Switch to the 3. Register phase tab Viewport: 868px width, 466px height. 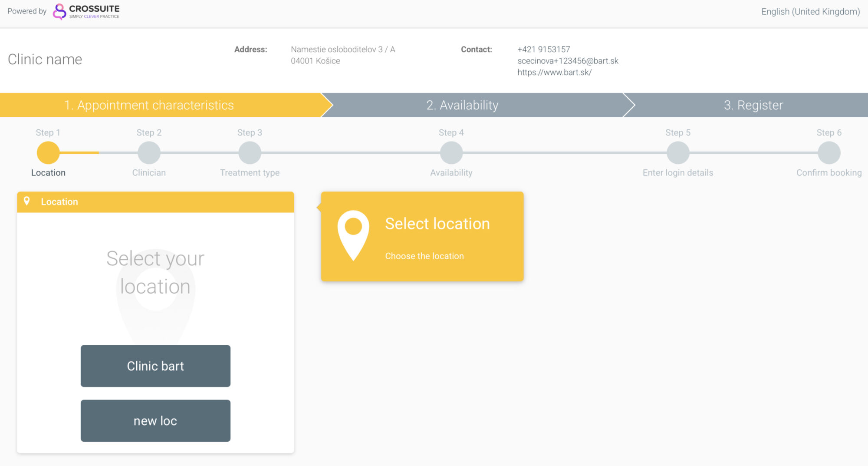pos(753,105)
